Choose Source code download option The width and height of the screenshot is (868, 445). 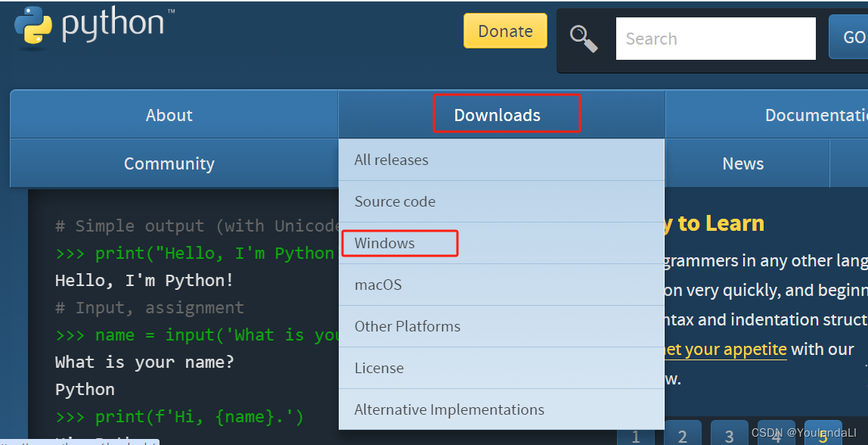point(395,201)
